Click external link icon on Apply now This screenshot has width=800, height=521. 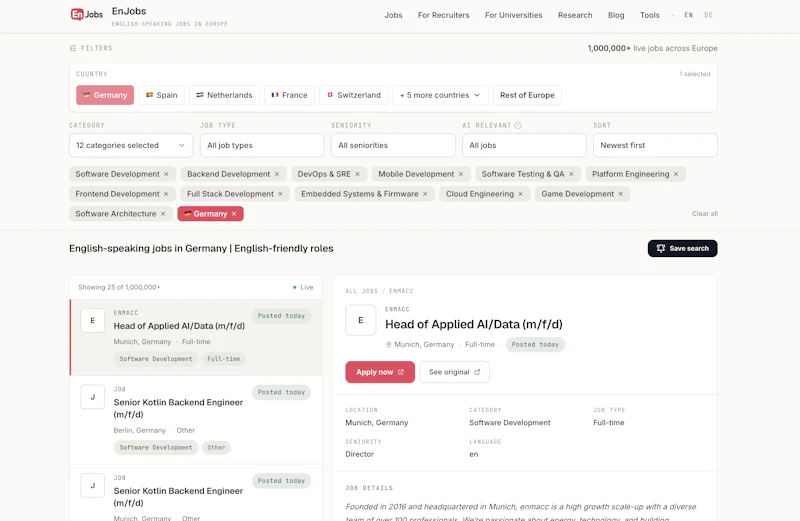tap(401, 372)
